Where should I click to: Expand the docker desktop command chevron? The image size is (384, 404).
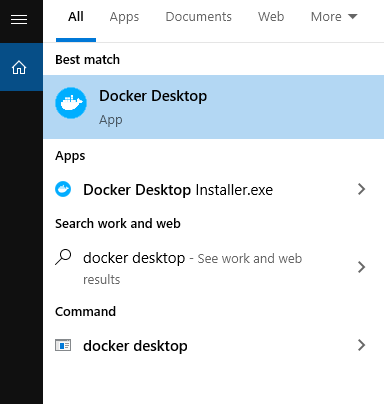click(361, 345)
